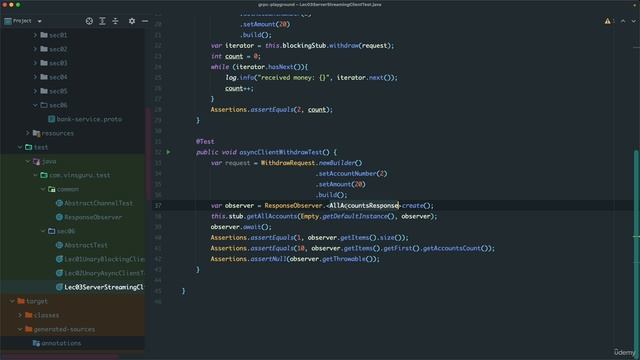Open the Project view dropdown
The height and width of the screenshot is (360, 640).
[40, 21]
